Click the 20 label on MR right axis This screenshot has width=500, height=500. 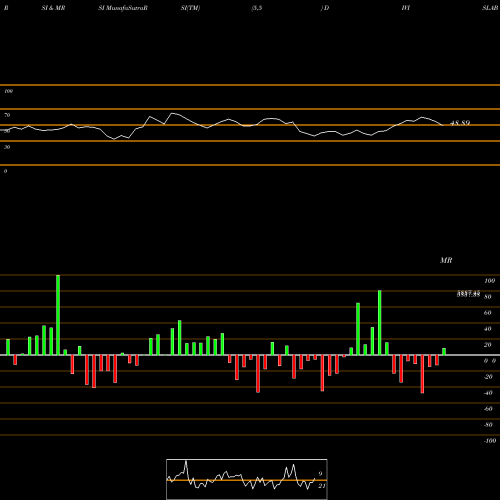487,345
